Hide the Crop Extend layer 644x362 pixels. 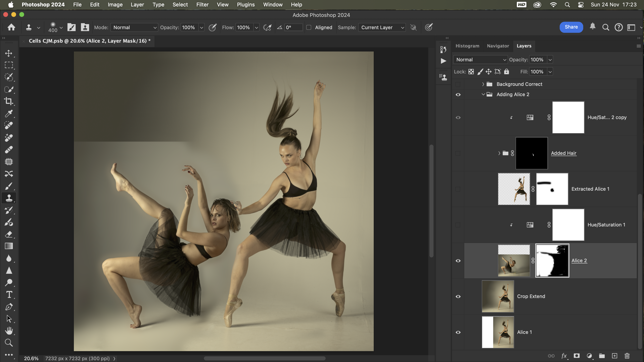458,297
